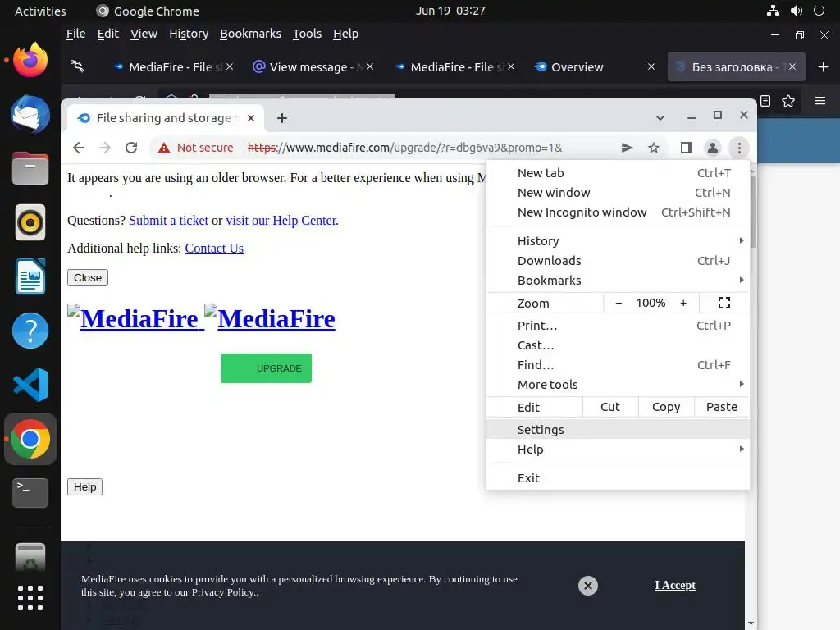840x630 pixels.
Task: Choose New window from Chrome menu
Action: (618, 193)
